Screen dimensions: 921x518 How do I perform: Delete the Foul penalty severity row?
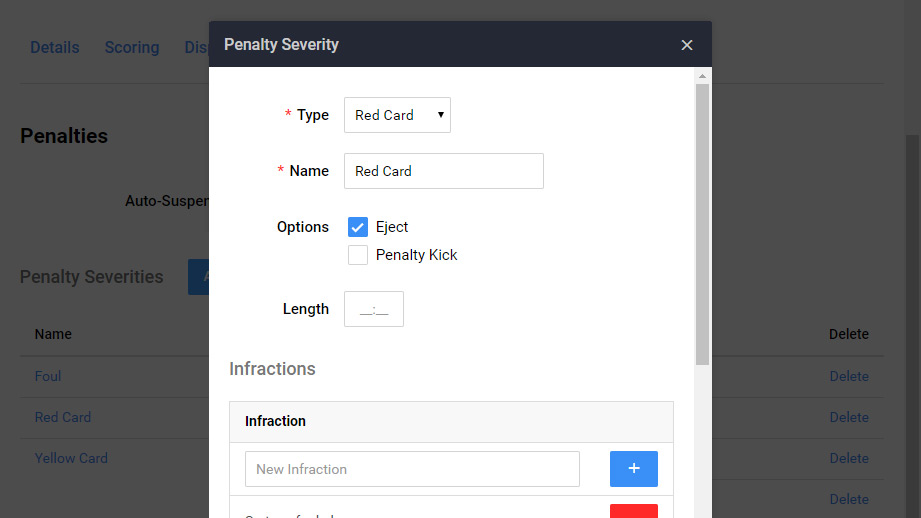point(848,376)
